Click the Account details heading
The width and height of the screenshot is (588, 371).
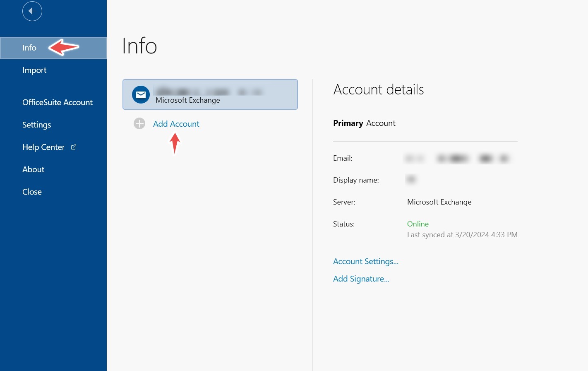pyautogui.click(x=379, y=89)
